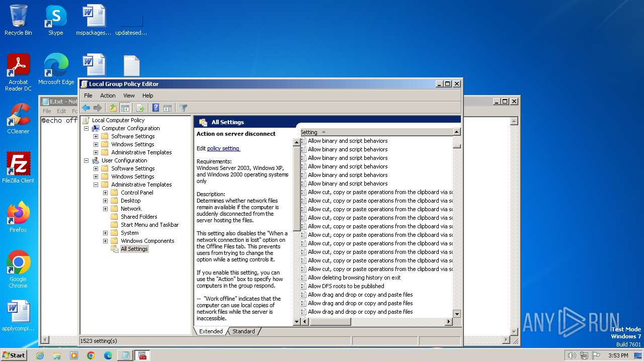Expand the Control Panel tree node
The image size is (644, 362).
click(105, 193)
